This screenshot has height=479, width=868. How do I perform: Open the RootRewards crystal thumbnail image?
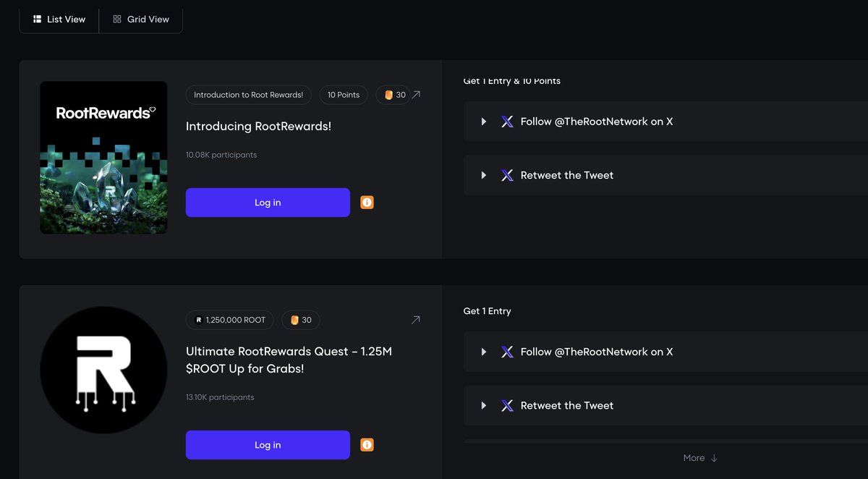click(103, 158)
